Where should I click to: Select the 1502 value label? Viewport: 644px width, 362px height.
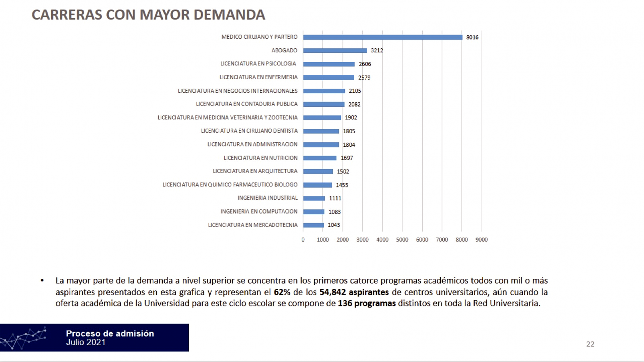coord(343,172)
